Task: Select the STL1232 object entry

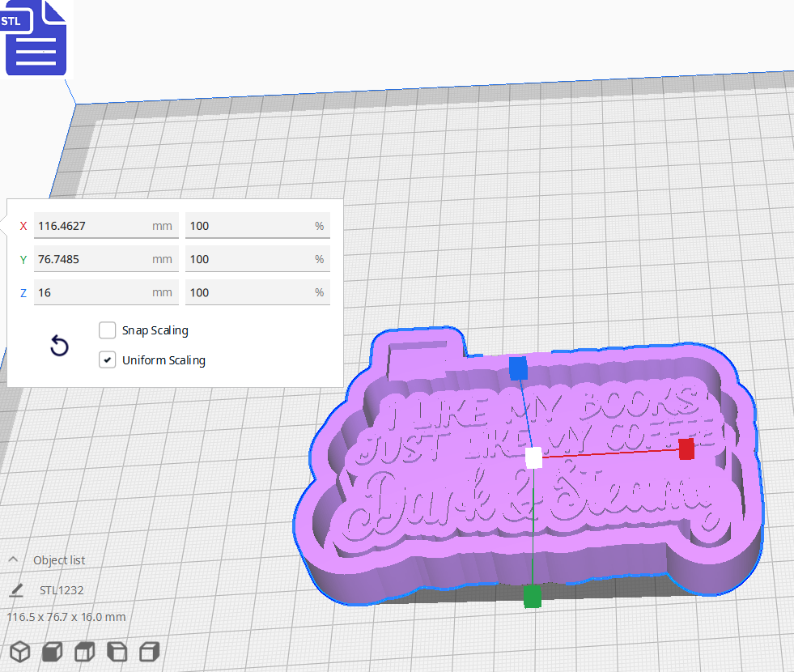Action: 61,590
